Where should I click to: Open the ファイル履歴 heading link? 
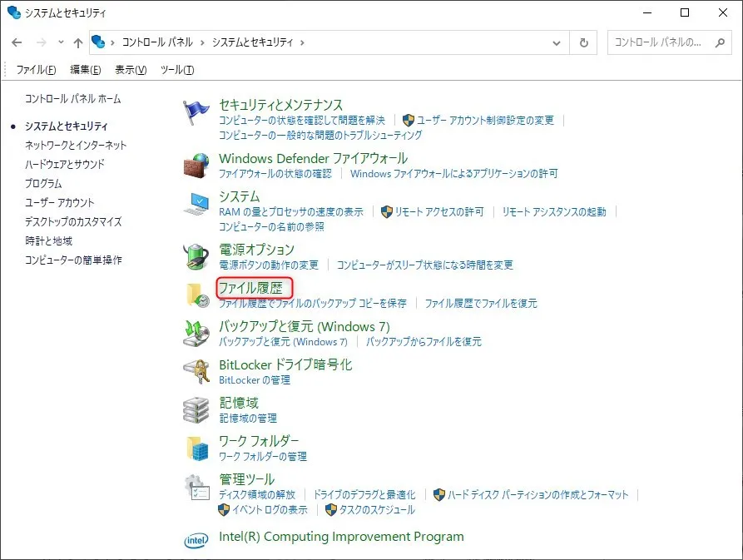click(250, 288)
